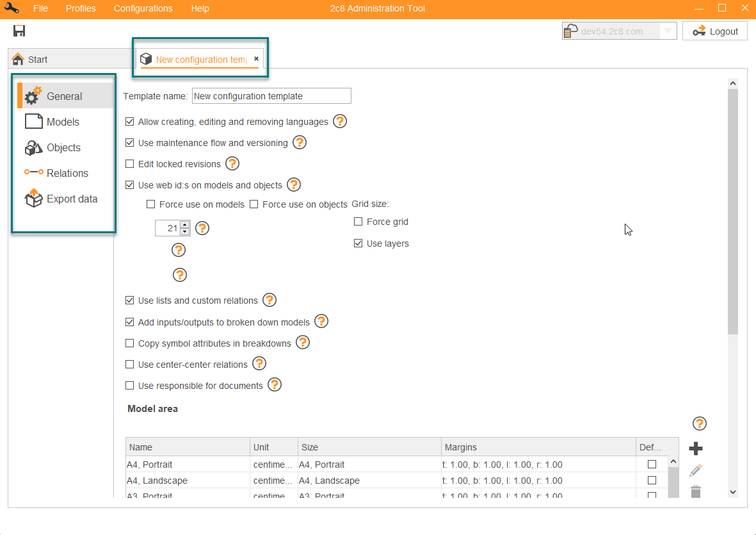Click the Margins column header
This screenshot has width=756, height=535.
pos(538,447)
